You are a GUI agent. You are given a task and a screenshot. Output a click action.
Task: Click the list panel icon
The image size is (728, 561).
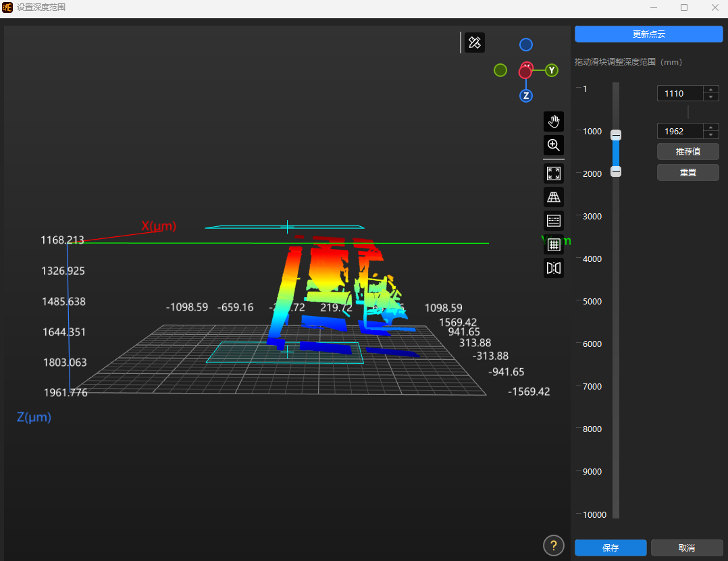click(x=554, y=221)
